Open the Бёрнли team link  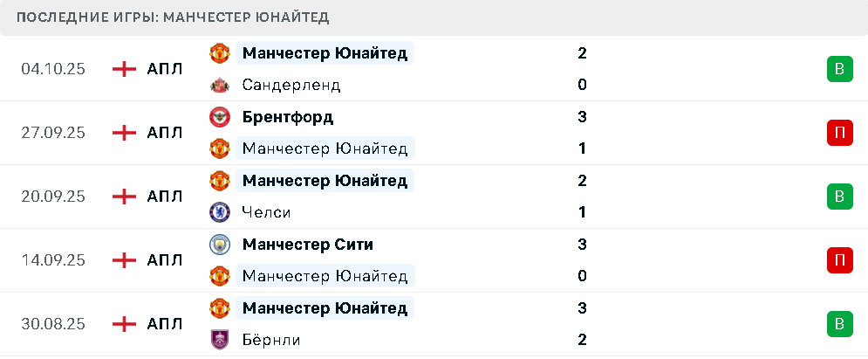click(271, 340)
